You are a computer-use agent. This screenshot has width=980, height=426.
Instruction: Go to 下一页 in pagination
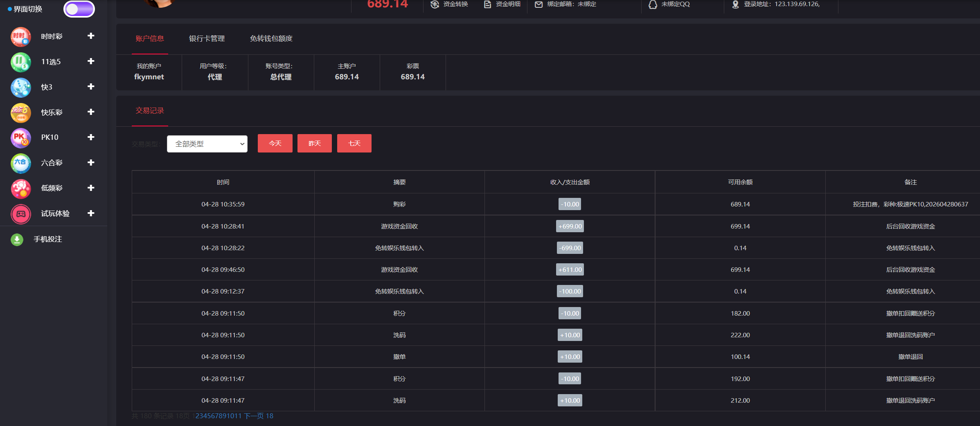pyautogui.click(x=254, y=416)
